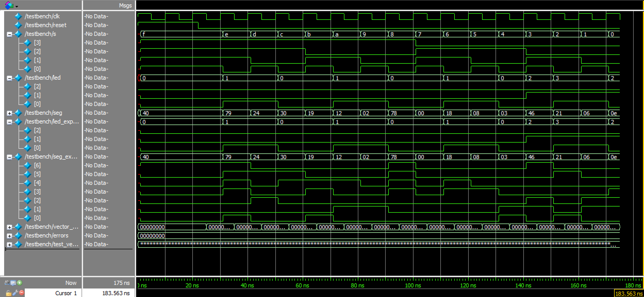Expand the /testbench/vector_ signal group
This screenshot has width=644, height=297.
(x=9, y=227)
